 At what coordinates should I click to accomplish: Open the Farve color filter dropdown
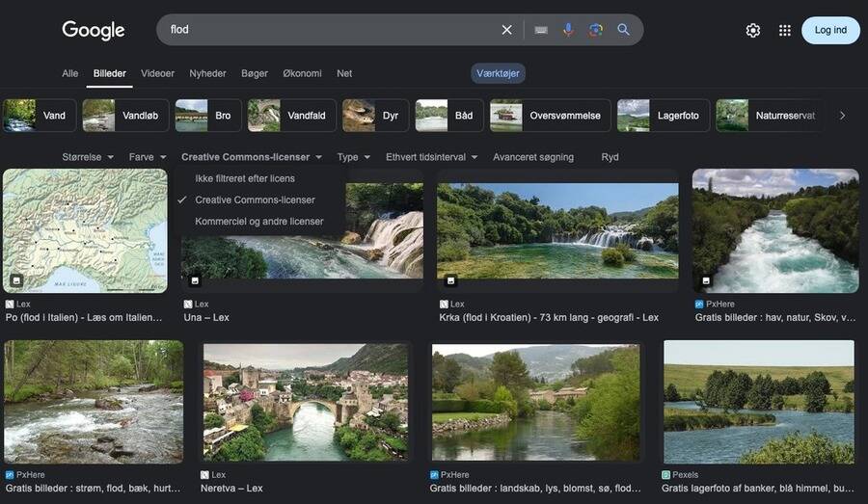[148, 157]
